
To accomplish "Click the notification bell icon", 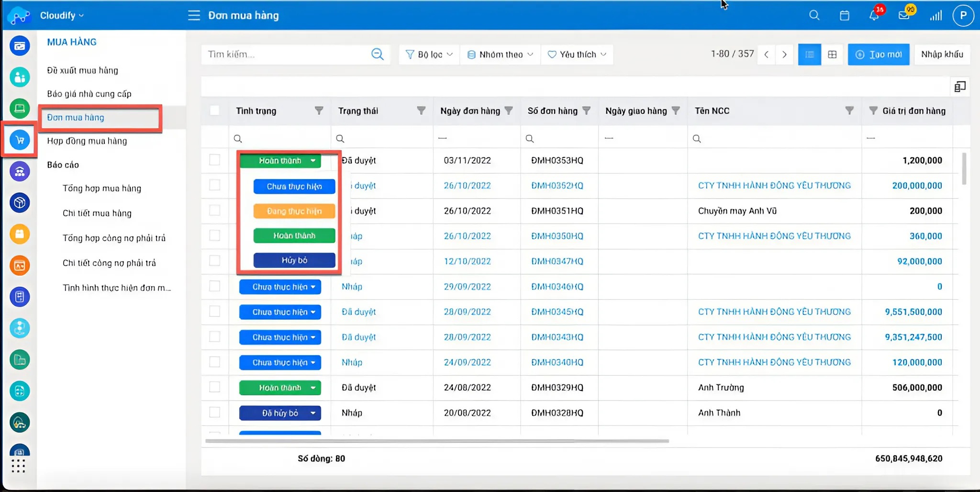I will (874, 15).
